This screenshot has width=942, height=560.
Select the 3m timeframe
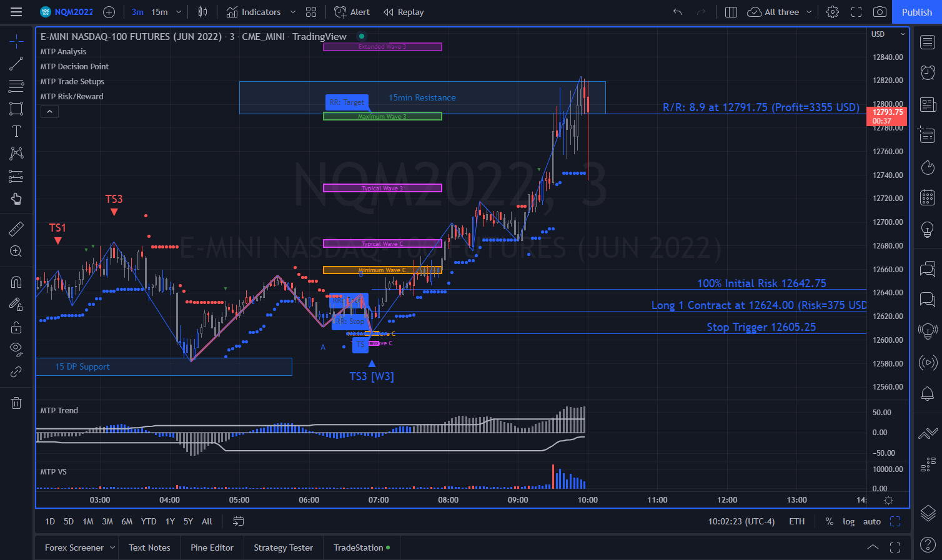137,12
